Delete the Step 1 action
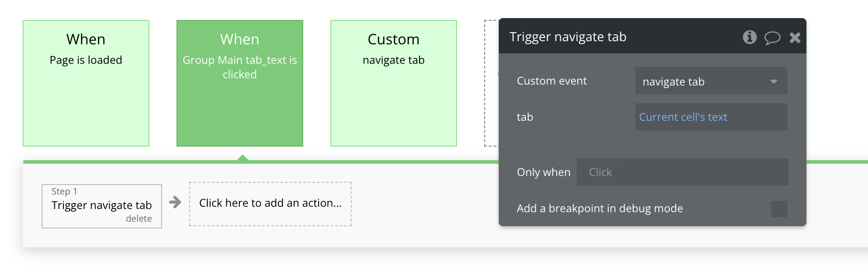Viewport: 868px width, 266px height. point(138,219)
